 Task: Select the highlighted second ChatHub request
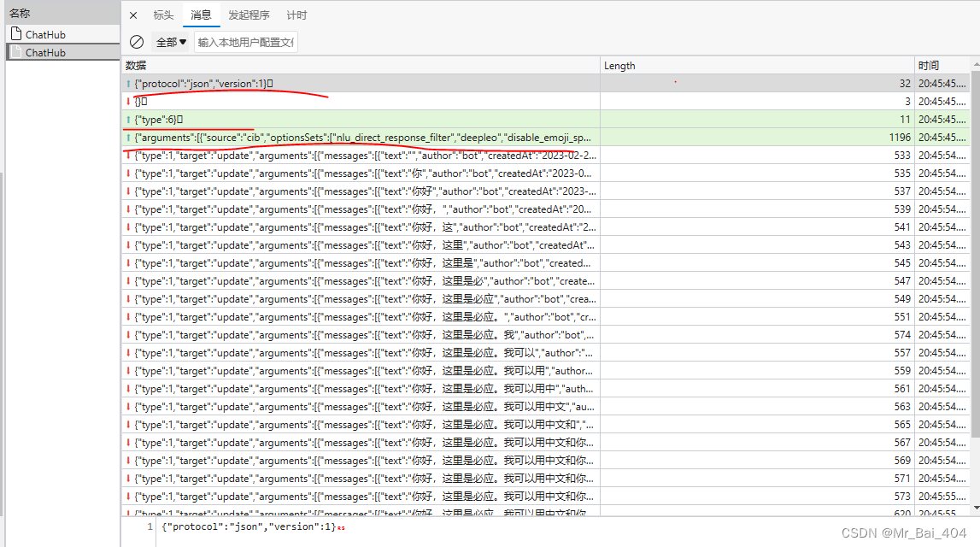click(x=62, y=52)
